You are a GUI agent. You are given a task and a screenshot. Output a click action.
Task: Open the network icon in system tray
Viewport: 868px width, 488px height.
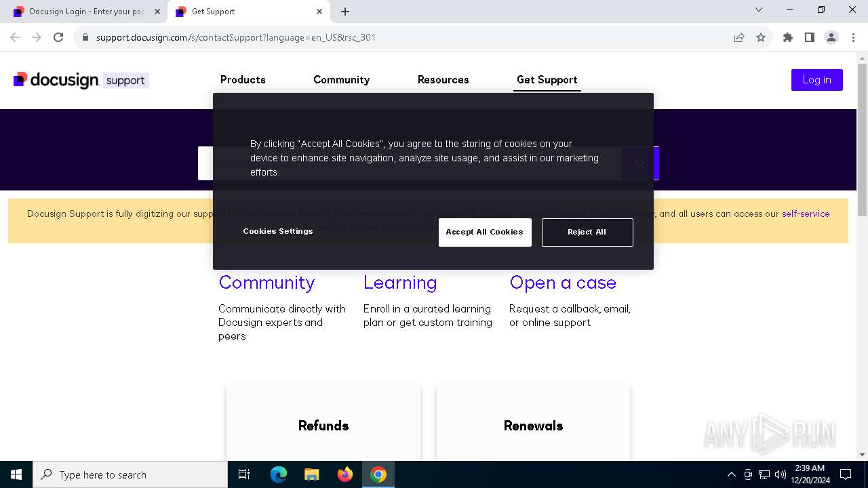point(764,474)
